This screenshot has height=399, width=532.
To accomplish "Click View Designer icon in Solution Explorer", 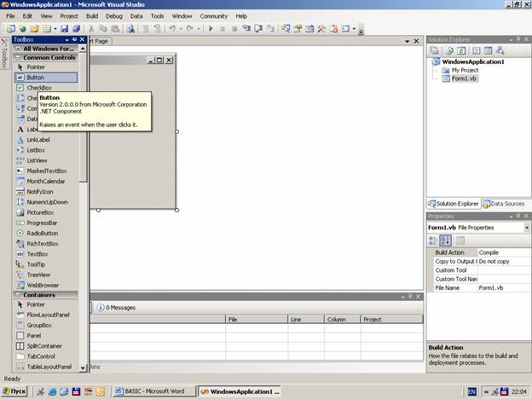I will (x=488, y=50).
